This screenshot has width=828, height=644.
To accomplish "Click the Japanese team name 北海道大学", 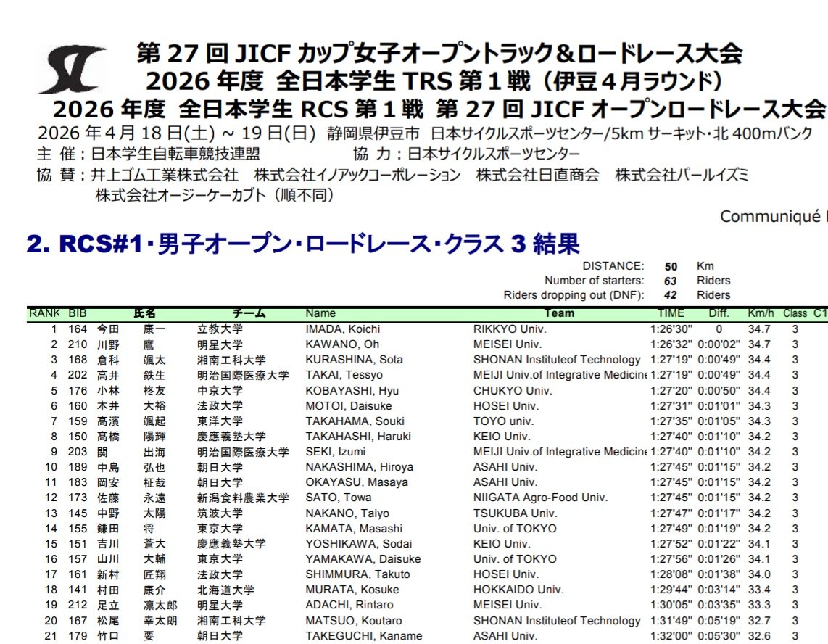I will (225, 590).
